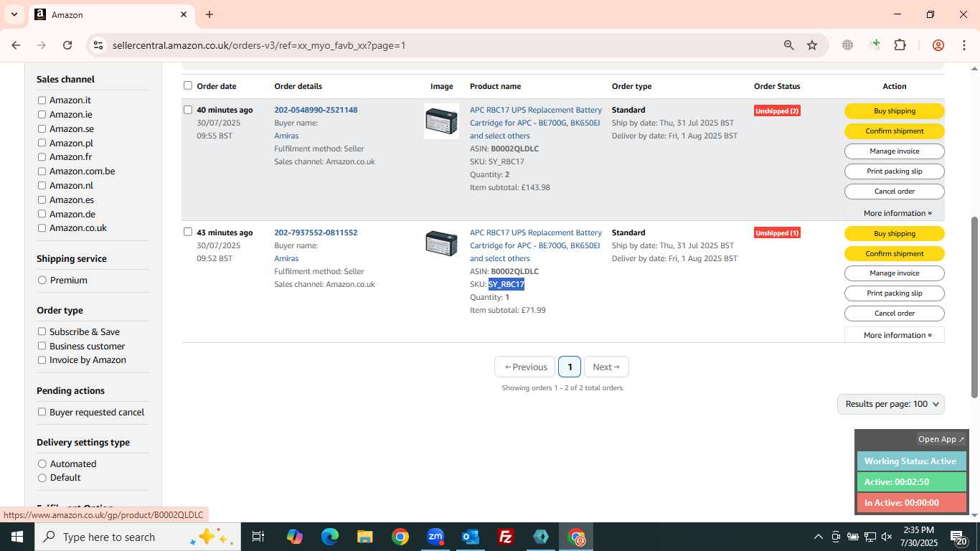980x551 pixels.
Task: Launch Copilot from taskbar
Action: click(x=295, y=537)
